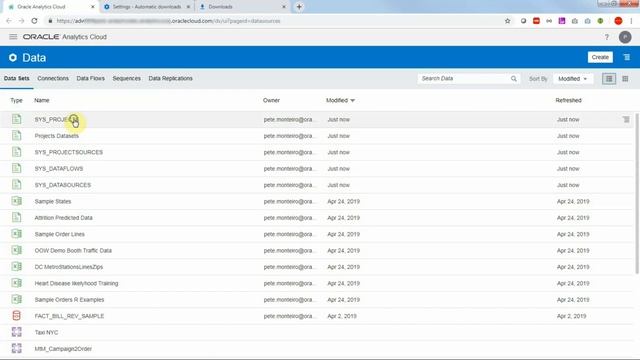This screenshot has width=640, height=360.
Task: Switch to the Data Replications tab
Action: tap(171, 78)
